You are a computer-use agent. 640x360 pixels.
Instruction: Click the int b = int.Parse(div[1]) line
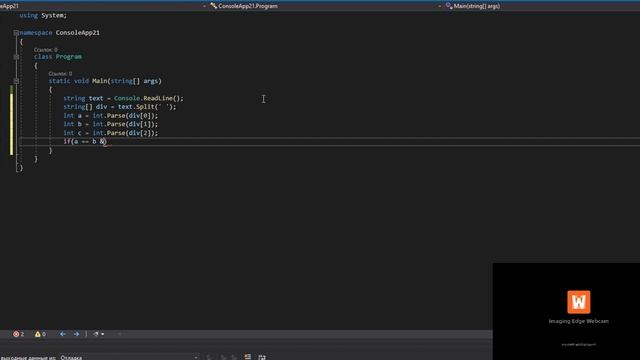coord(110,124)
